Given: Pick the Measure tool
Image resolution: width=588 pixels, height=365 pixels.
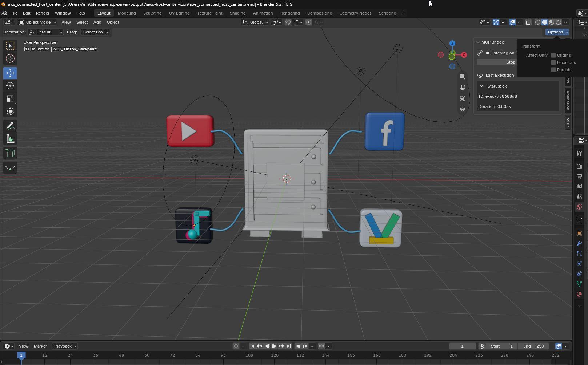Looking at the screenshot, I should click(x=10, y=139).
